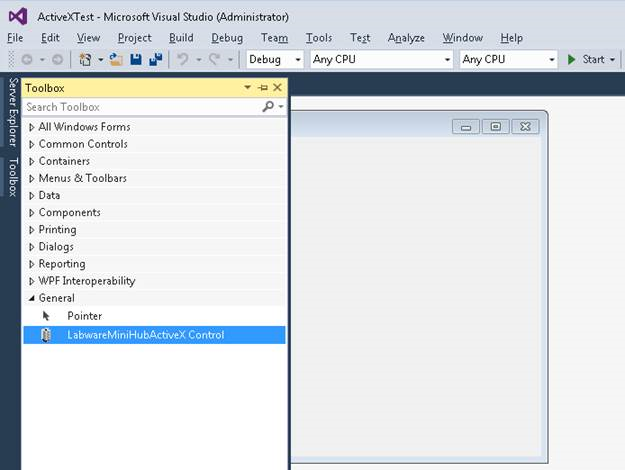Open the Debug configuration dropdown
This screenshot has height=470, width=625.
[275, 60]
